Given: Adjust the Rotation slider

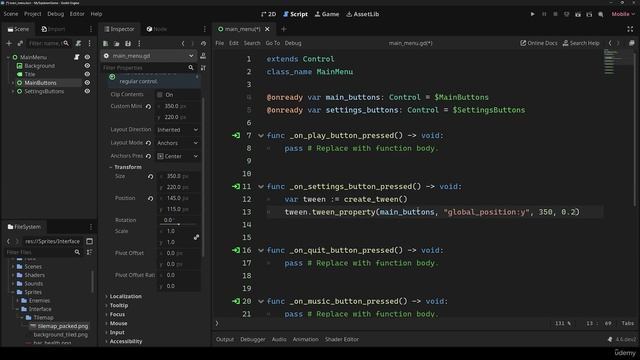Looking at the screenshot, I should [178, 224].
